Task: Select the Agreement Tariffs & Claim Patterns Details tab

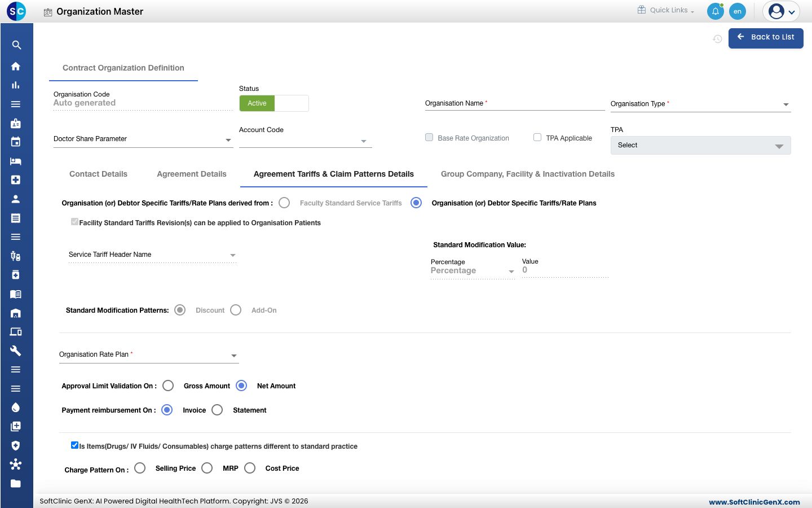Action: 334,174
